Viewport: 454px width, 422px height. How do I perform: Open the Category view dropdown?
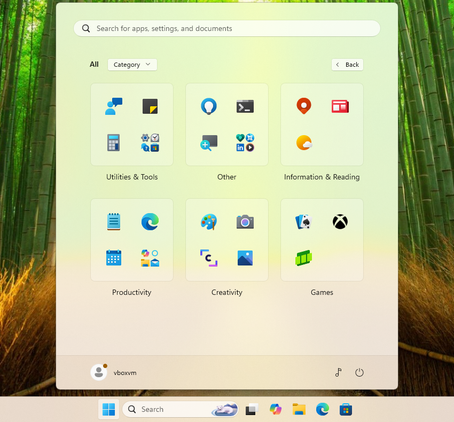click(132, 65)
